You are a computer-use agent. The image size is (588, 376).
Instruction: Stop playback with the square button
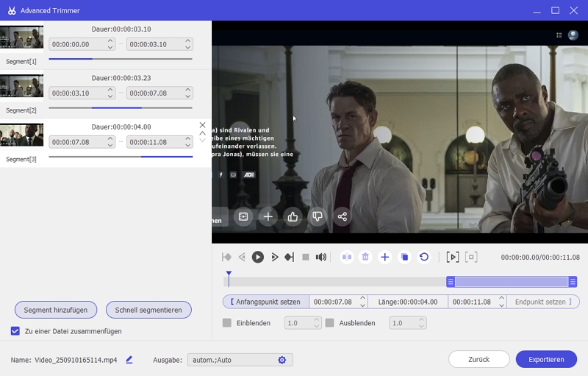(x=306, y=257)
